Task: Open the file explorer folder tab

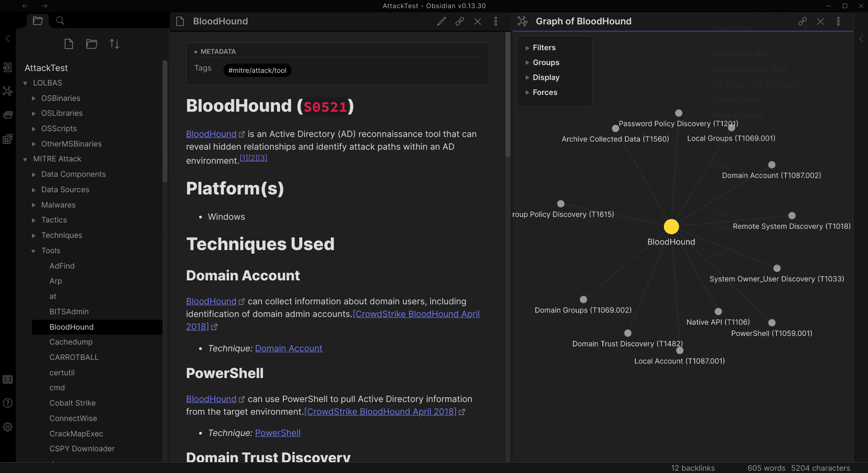Action: (38, 21)
